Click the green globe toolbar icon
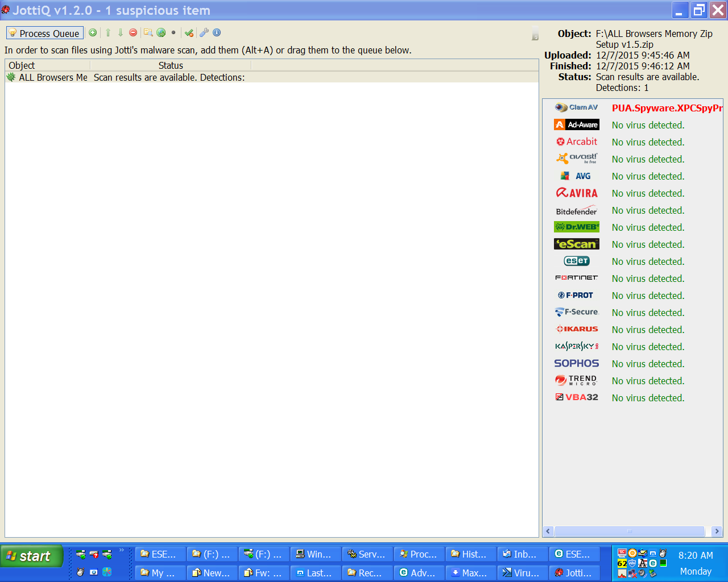Screen dimensions: 728x582 pos(161,33)
